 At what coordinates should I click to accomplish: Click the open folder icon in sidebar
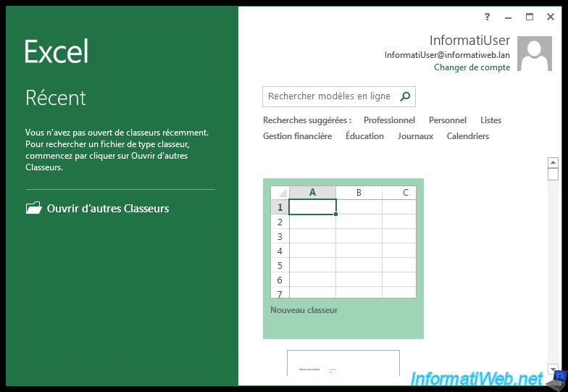33,208
